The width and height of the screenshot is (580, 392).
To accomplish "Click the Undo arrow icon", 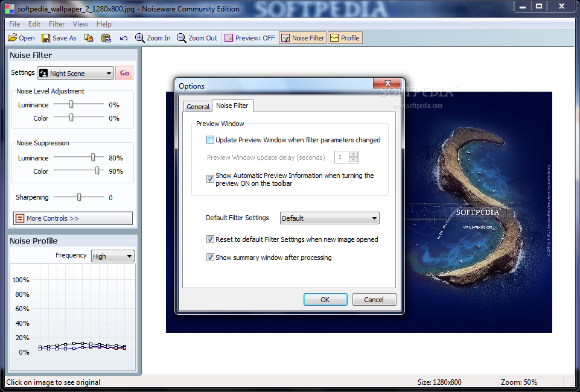I will coord(124,38).
